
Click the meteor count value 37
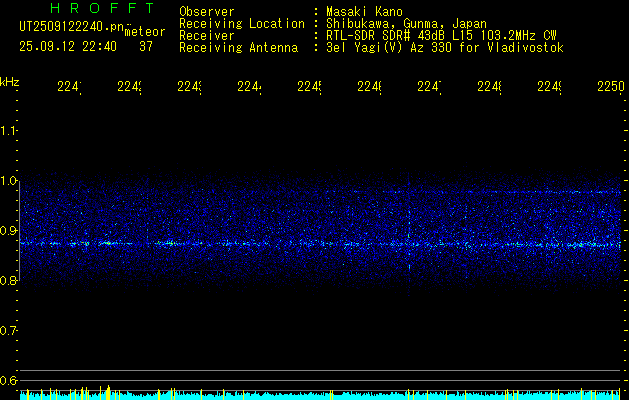[146, 47]
